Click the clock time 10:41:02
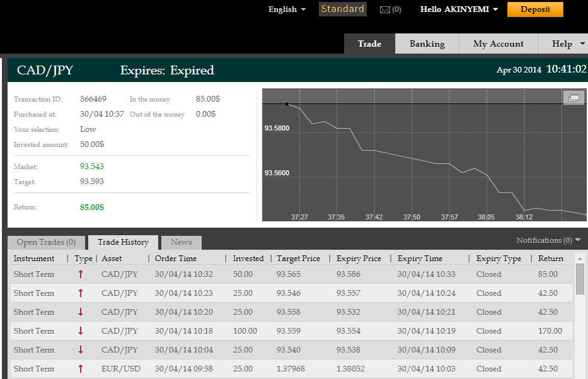The image size is (588, 379). (x=566, y=69)
